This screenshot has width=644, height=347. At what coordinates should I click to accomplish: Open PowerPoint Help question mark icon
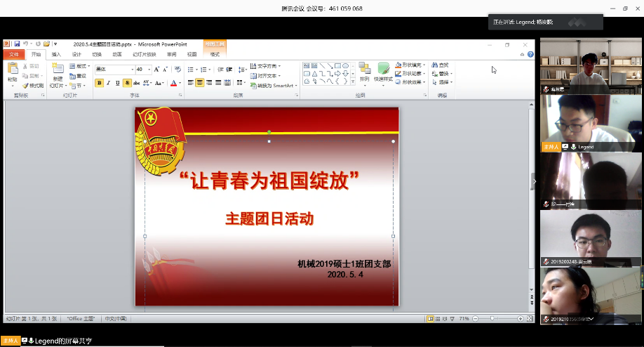coord(530,54)
